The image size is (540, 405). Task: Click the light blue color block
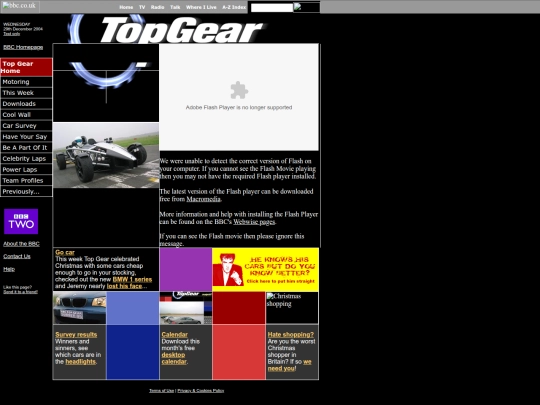pos(133,308)
